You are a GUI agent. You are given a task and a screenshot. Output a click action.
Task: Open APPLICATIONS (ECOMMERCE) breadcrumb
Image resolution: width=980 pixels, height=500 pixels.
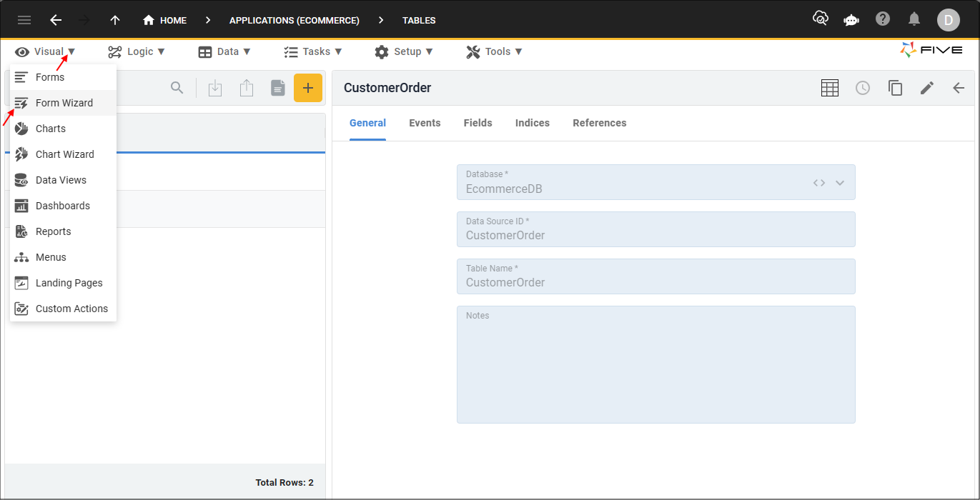(295, 20)
